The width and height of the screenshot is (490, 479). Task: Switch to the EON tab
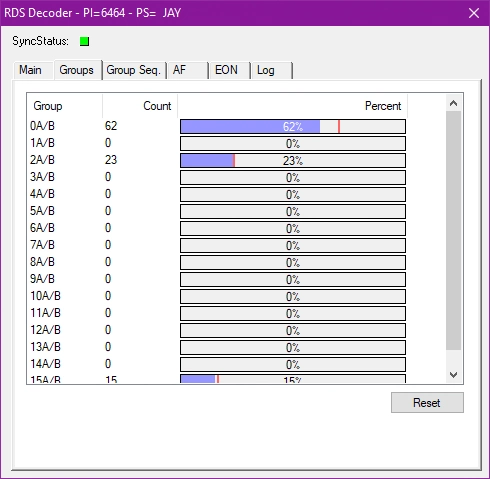coord(230,70)
